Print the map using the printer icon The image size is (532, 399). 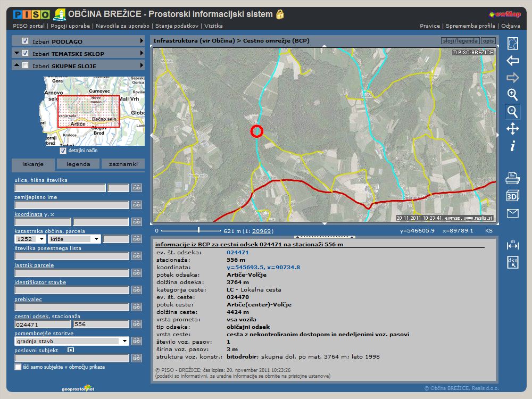tap(512, 178)
